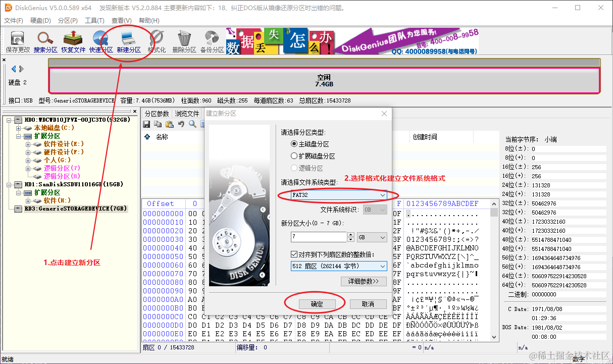Switch to the 分区参数 tab
This screenshot has width=613, height=364.
pyautogui.click(x=157, y=114)
